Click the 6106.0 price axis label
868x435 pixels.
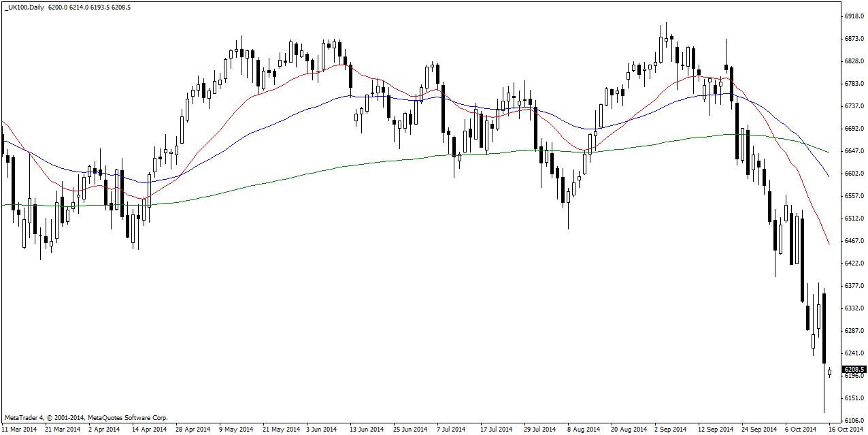tap(854, 420)
